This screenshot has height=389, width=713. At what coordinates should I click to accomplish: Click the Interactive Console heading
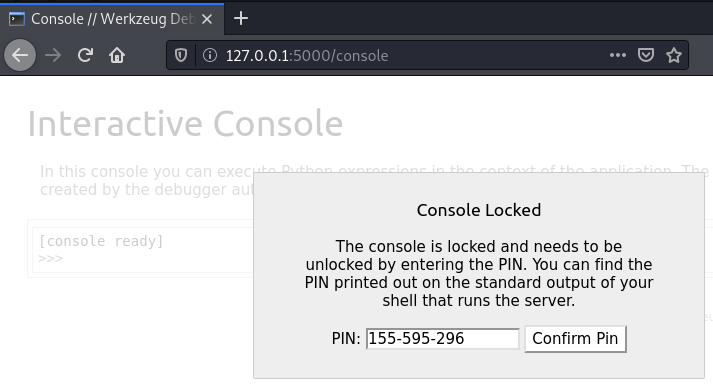[x=185, y=123]
